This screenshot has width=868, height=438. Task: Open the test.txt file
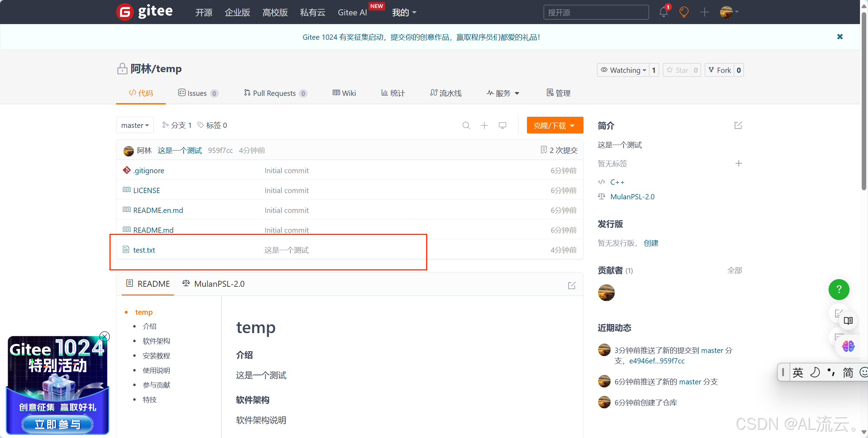click(144, 250)
